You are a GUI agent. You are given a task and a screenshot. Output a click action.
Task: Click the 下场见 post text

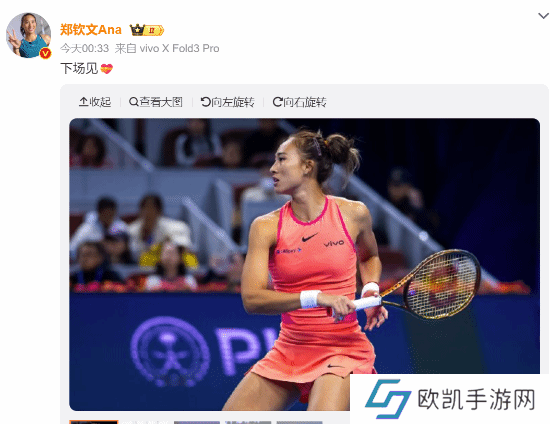[x=79, y=68]
